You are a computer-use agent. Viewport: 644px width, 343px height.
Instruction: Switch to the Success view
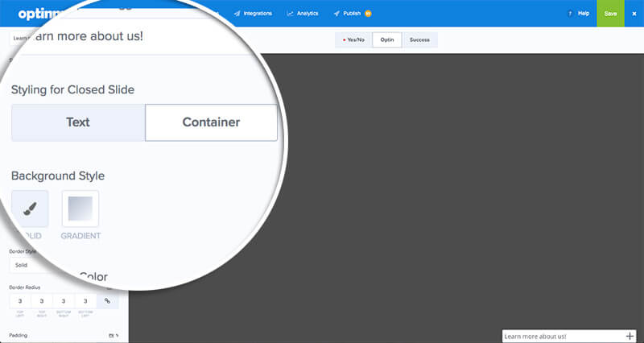coord(419,39)
